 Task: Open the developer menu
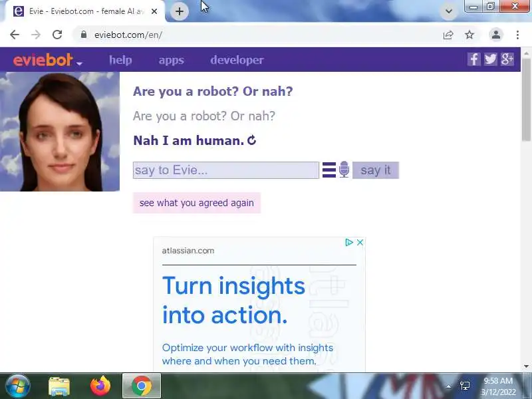(x=237, y=60)
